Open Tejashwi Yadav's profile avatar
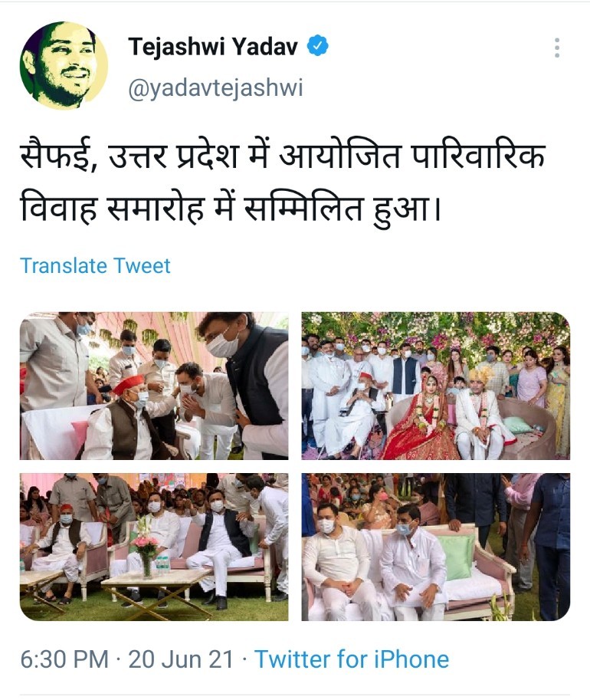This screenshot has width=590, height=700. [64, 66]
